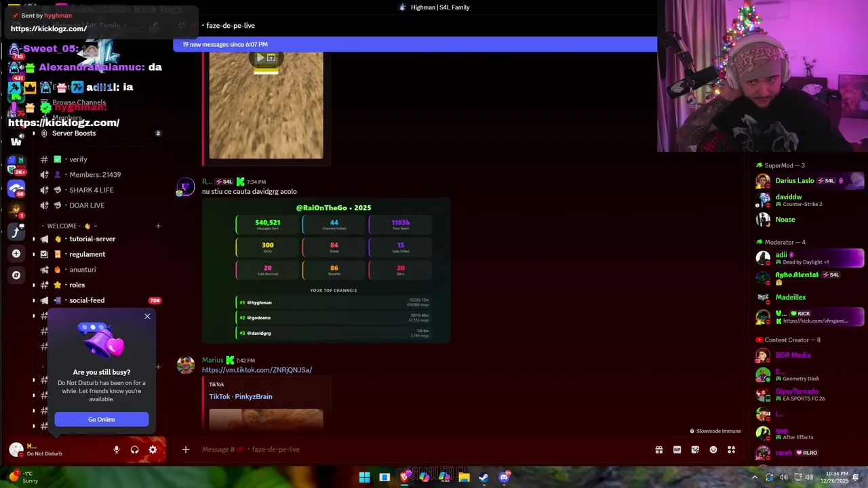Open rareh in member list
The height and width of the screenshot is (488, 868).
[810, 453]
